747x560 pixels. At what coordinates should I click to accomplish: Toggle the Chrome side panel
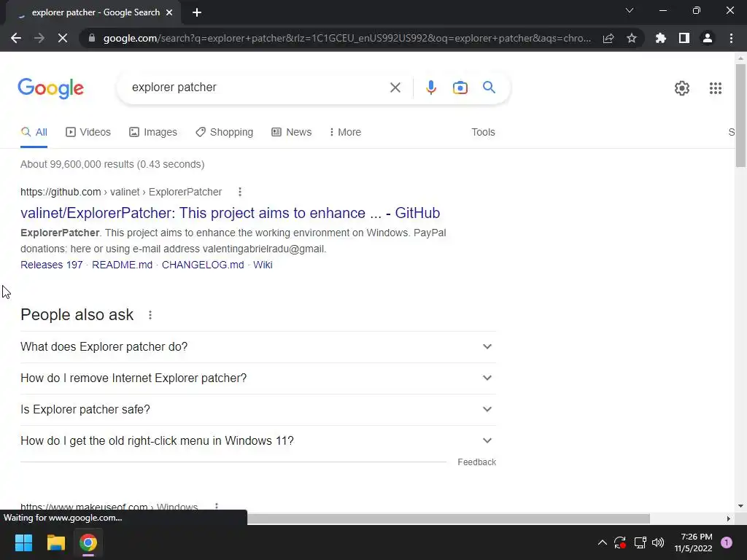point(684,38)
